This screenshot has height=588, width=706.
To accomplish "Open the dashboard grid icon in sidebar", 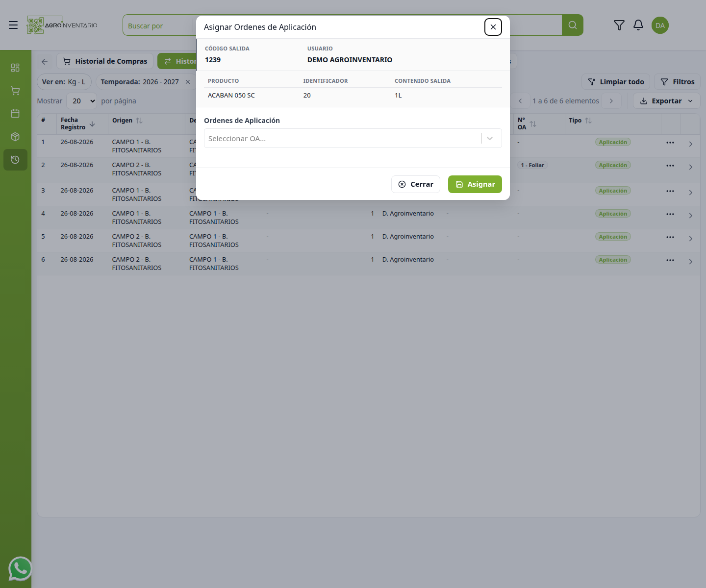I will [x=15, y=68].
